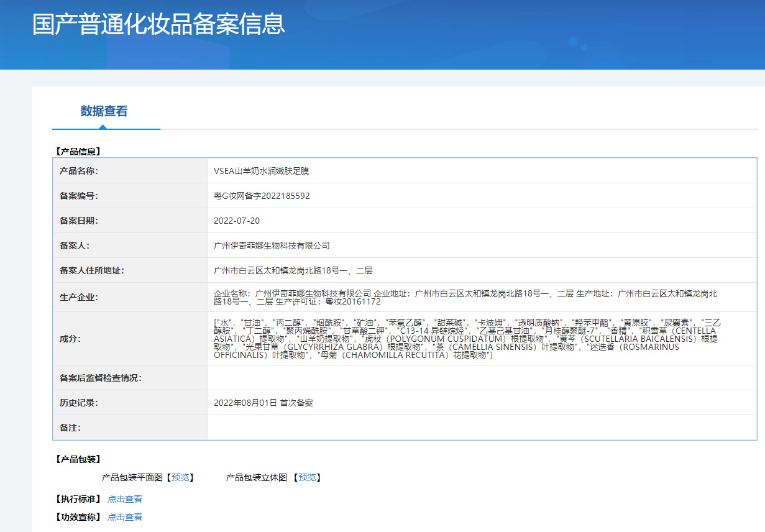Click the 国产普通化妆品备案信息 page title
The height and width of the screenshot is (532, 765).
click(x=159, y=24)
